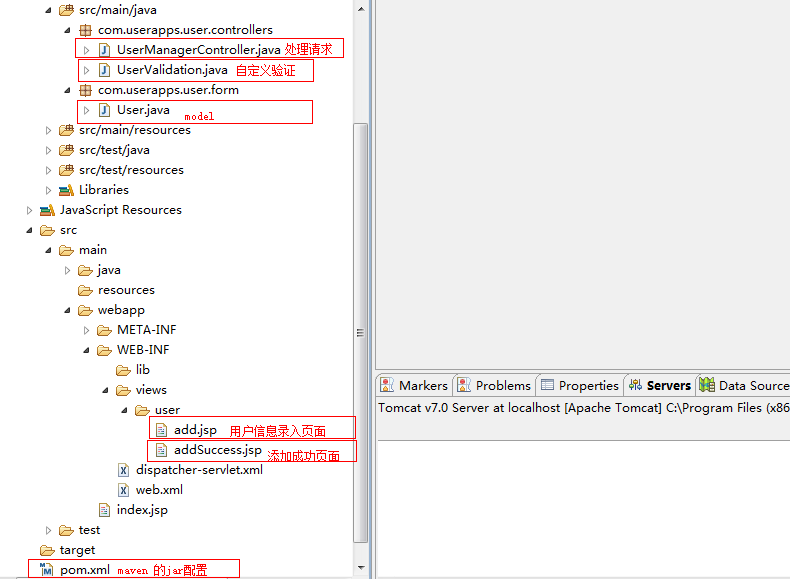The width and height of the screenshot is (790, 579).
Task: Select dispatcher-servlet.xml in the tree
Action: tap(199, 470)
